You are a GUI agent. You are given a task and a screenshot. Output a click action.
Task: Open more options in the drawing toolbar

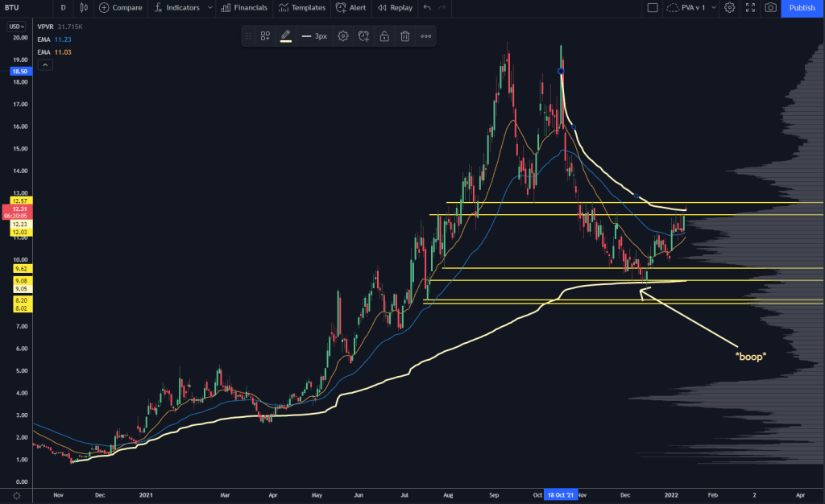point(425,36)
